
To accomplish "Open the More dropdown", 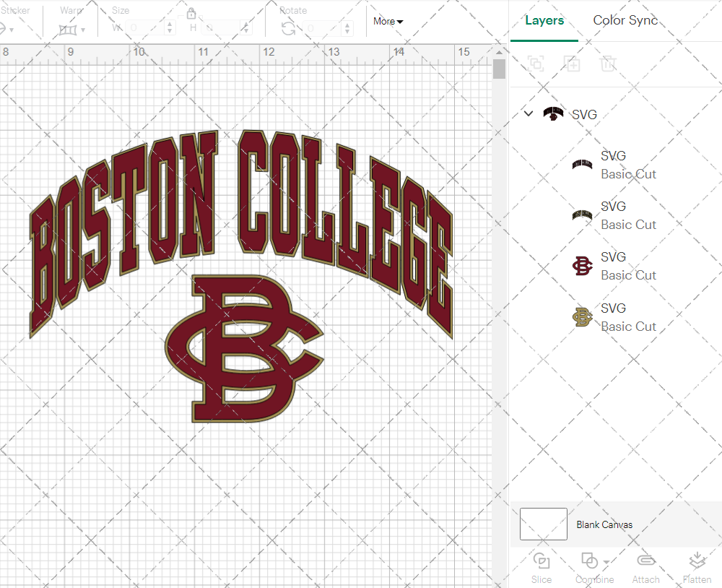I will click(x=388, y=22).
